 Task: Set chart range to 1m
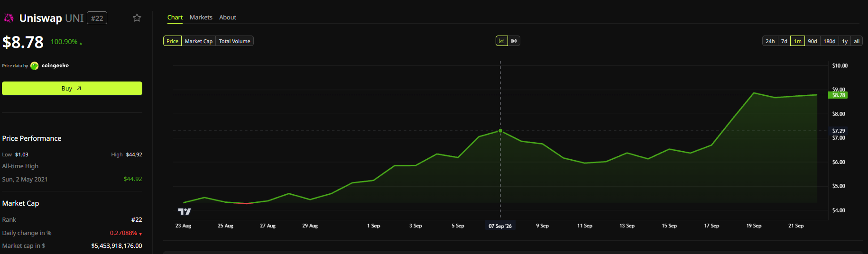798,41
